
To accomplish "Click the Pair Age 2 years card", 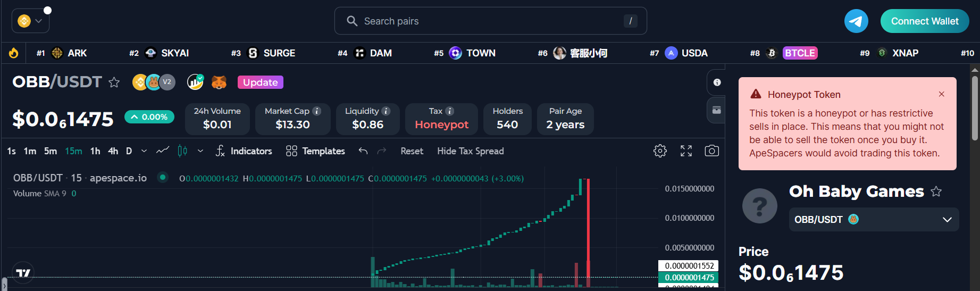I will tap(565, 119).
